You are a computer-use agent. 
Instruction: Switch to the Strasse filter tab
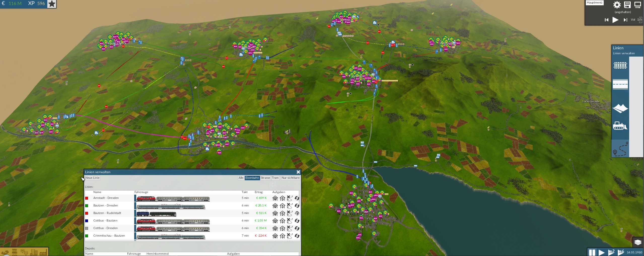tap(265, 178)
